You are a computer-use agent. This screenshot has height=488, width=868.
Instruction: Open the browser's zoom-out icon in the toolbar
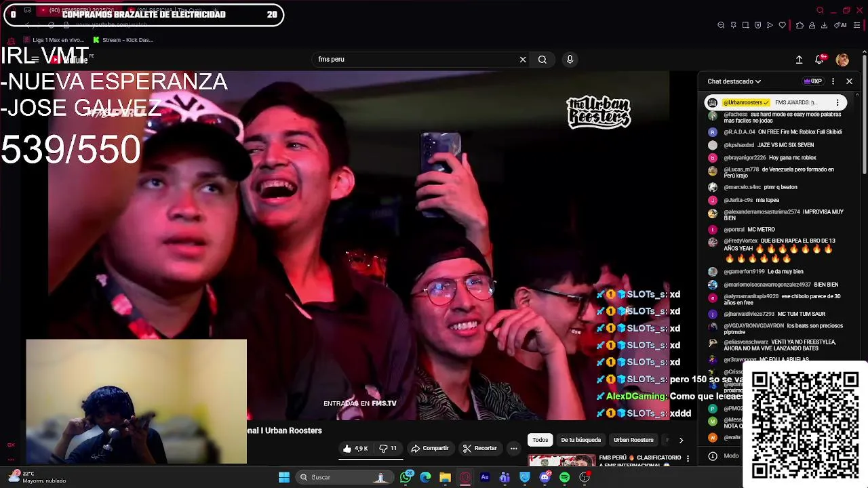coord(721,25)
